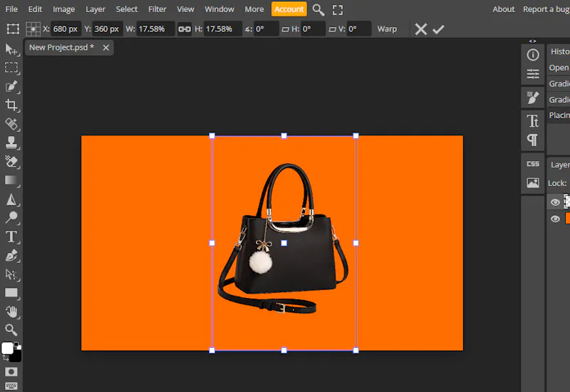Open the search magnifier in menu bar
The width and height of the screenshot is (570, 392).
(x=318, y=10)
